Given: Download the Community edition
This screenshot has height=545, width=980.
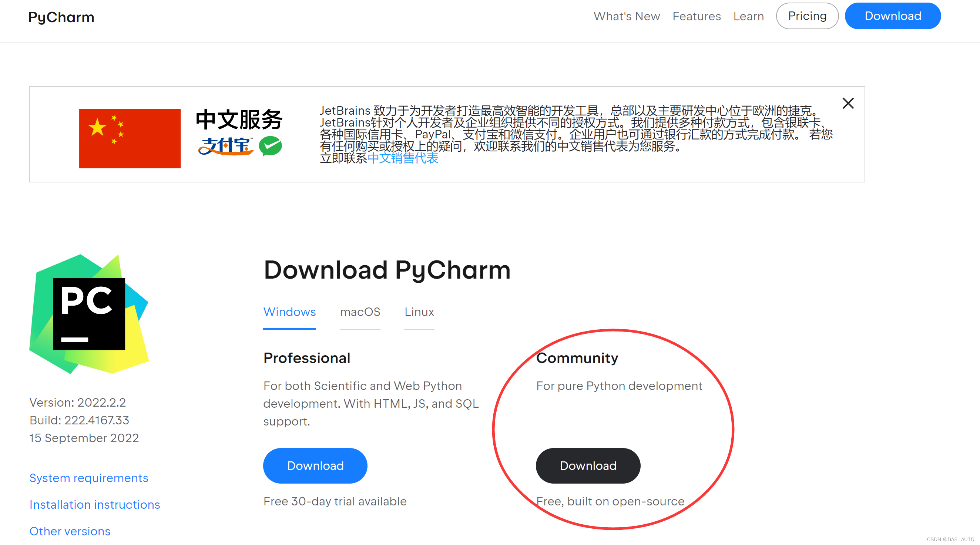Looking at the screenshot, I should coord(588,465).
